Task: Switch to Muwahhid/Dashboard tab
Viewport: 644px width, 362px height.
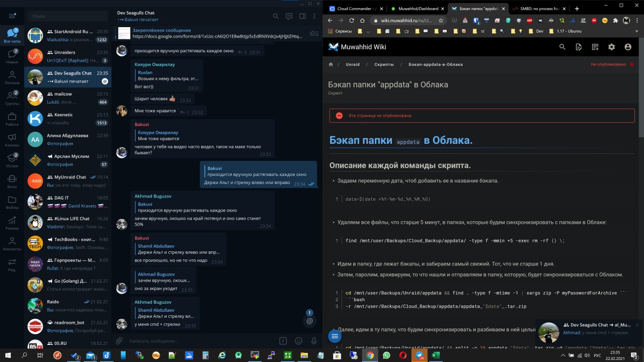Action: [417, 9]
